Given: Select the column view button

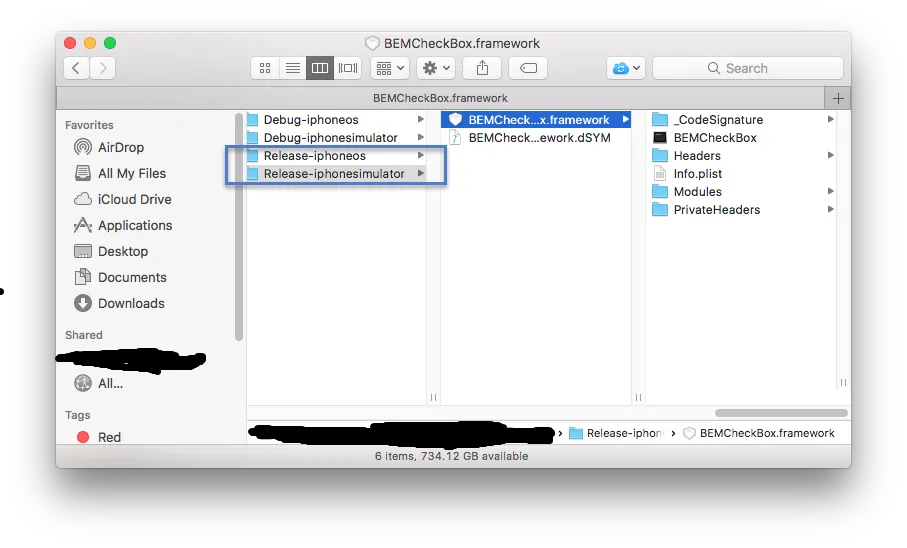Looking at the screenshot, I should point(320,68).
